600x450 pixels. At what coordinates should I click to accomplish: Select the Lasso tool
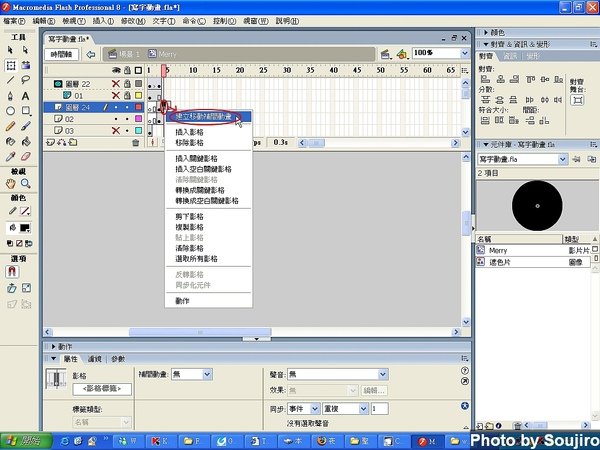[25, 80]
